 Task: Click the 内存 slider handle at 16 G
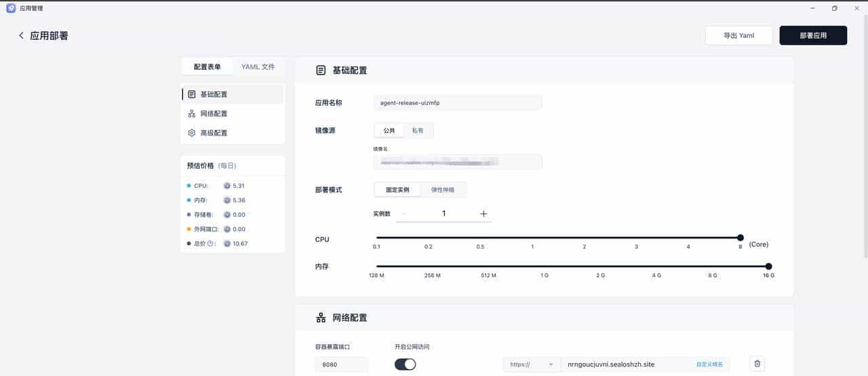coord(768,266)
